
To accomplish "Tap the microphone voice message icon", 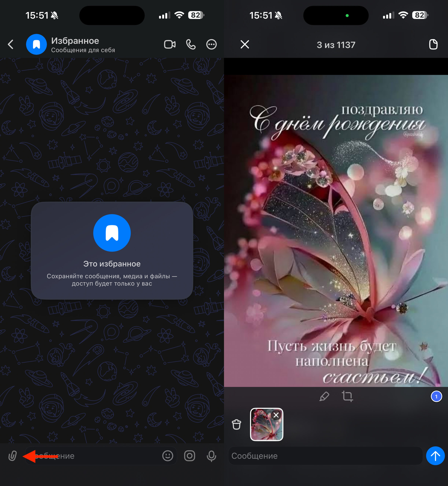I will [x=211, y=456].
